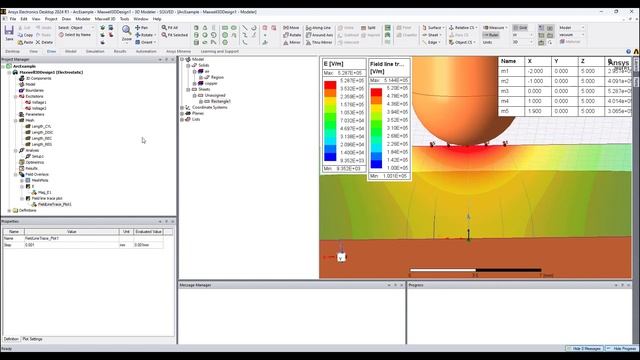
Task: Click the blue swatch in Field line legend
Action: 376,164
